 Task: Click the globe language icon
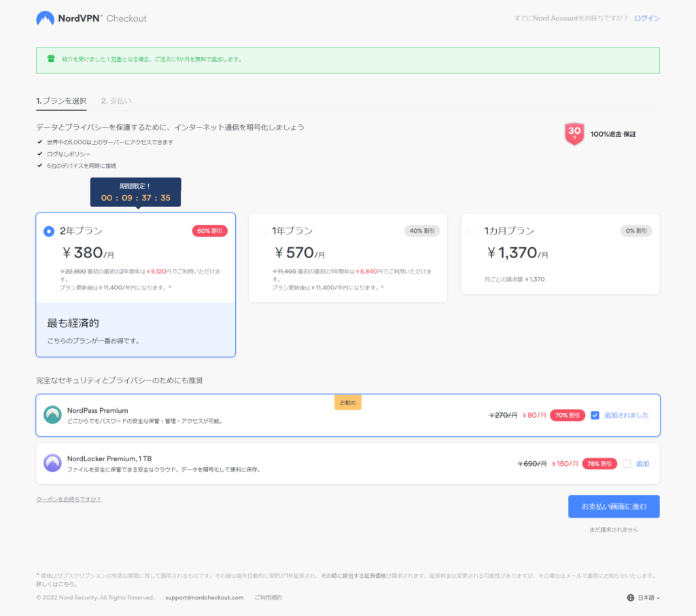click(x=631, y=598)
